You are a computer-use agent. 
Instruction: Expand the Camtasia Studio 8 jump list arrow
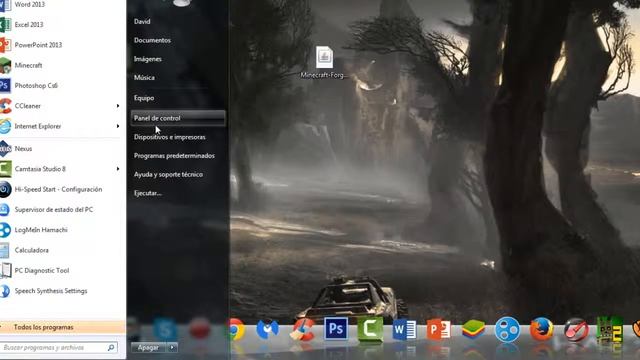(118, 169)
